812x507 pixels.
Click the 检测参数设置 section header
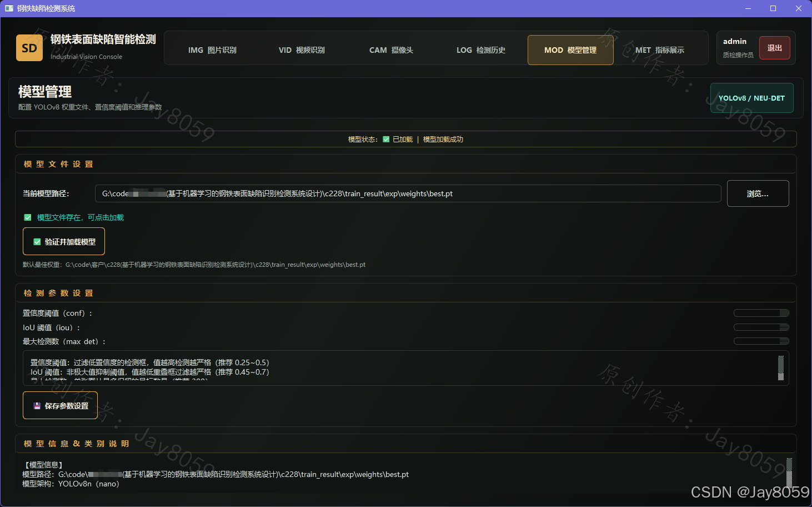58,293
